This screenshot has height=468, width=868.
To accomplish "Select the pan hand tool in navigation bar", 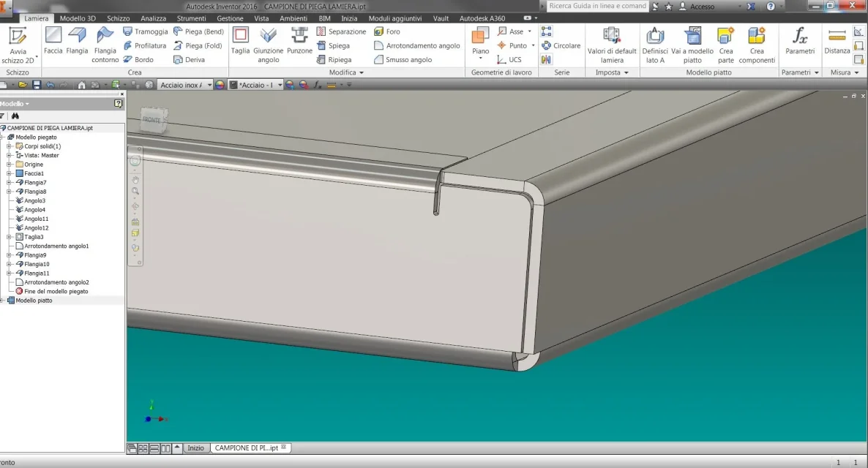I will tap(135, 179).
